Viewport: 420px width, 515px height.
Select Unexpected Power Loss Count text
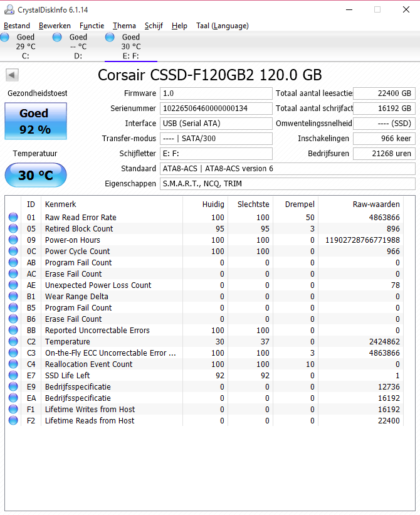click(x=98, y=285)
